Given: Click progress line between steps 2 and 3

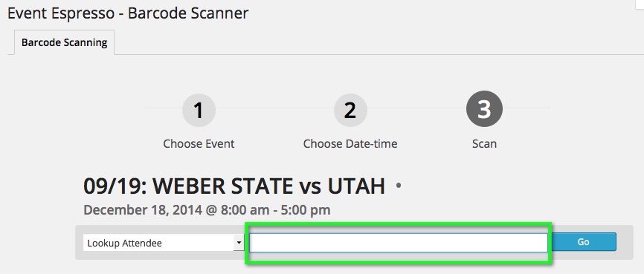Looking at the screenshot, I should [x=416, y=108].
